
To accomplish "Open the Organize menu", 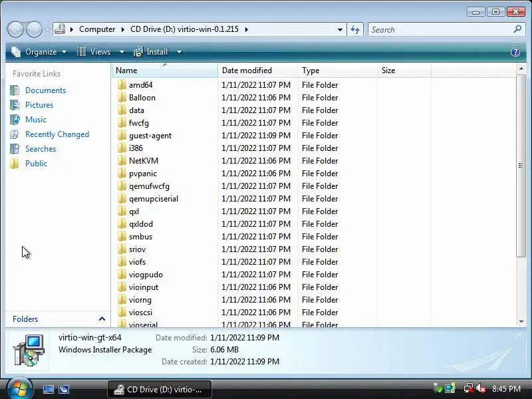I will [x=39, y=52].
